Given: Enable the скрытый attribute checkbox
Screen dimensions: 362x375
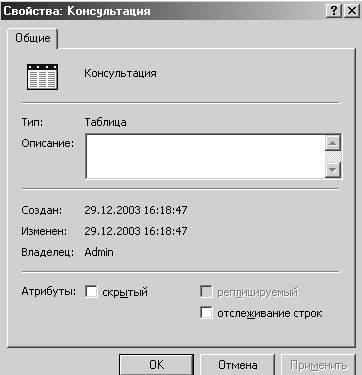Looking at the screenshot, I should point(91,292).
